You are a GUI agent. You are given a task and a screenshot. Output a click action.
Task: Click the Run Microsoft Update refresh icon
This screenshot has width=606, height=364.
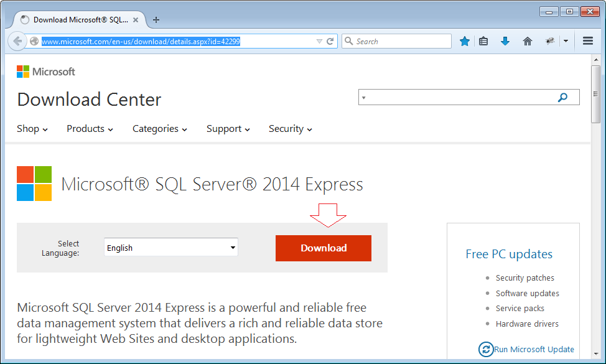click(x=486, y=349)
